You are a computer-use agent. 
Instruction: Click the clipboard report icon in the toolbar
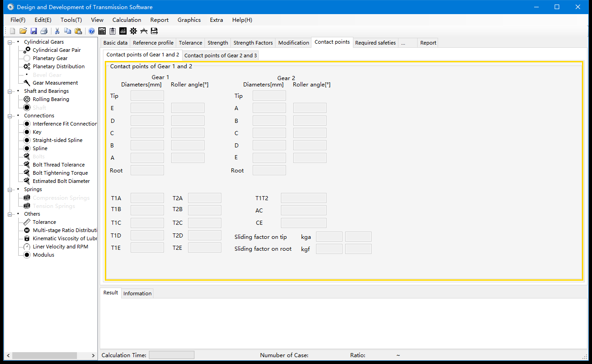112,31
